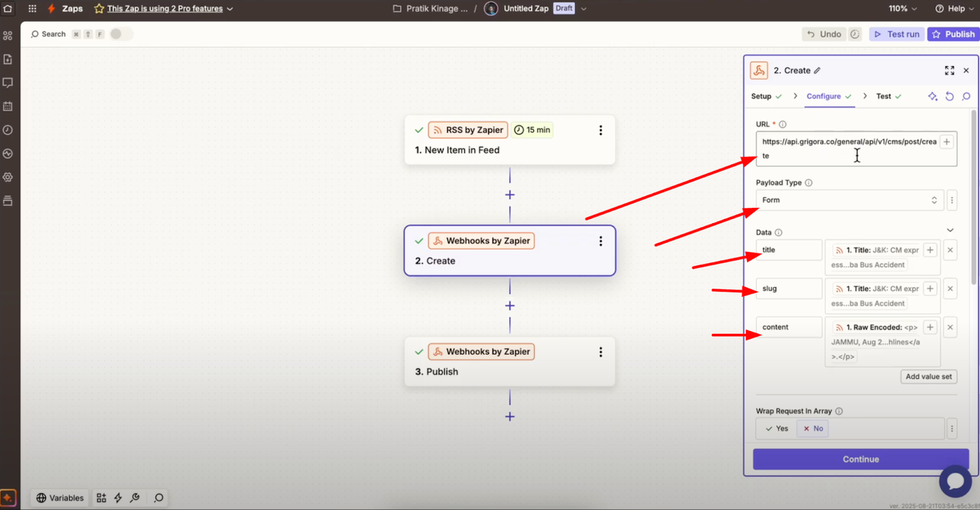The height and width of the screenshot is (510, 980).
Task: Open three-dot menu on New Item in Feed step
Action: tap(601, 130)
